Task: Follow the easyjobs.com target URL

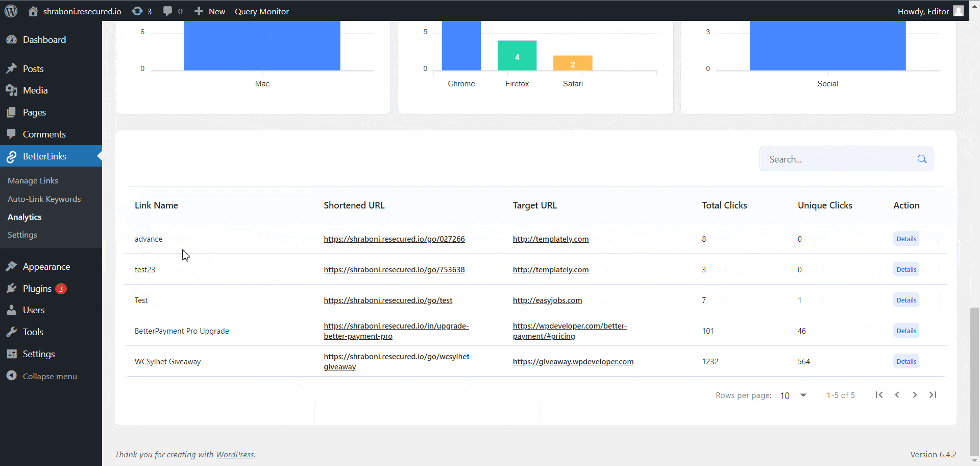Action: point(547,300)
